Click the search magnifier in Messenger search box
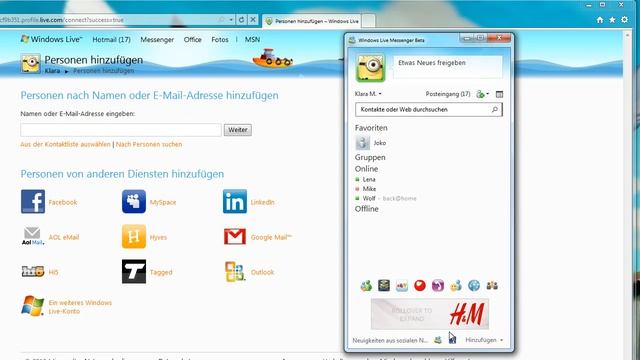The image size is (640, 360). click(495, 109)
